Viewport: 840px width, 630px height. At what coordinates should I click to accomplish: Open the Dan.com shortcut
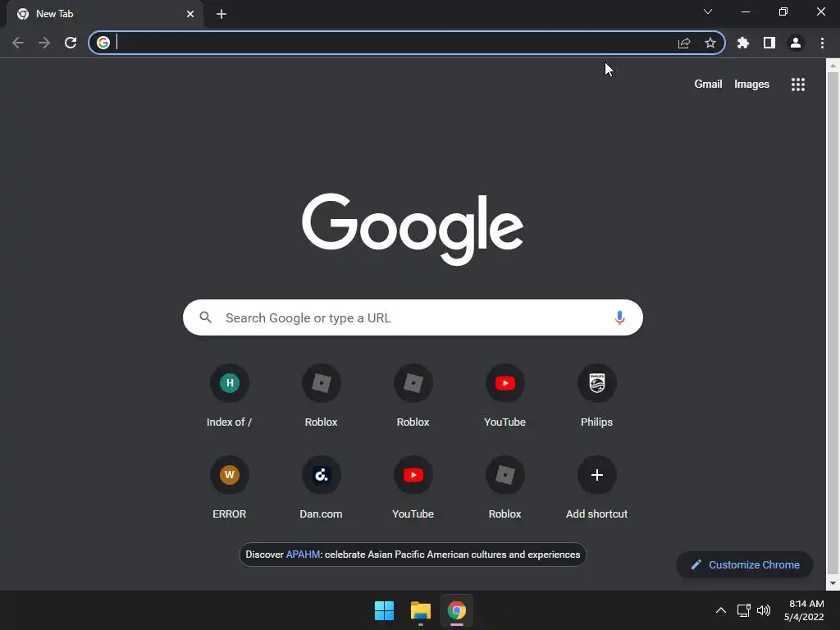(x=321, y=488)
